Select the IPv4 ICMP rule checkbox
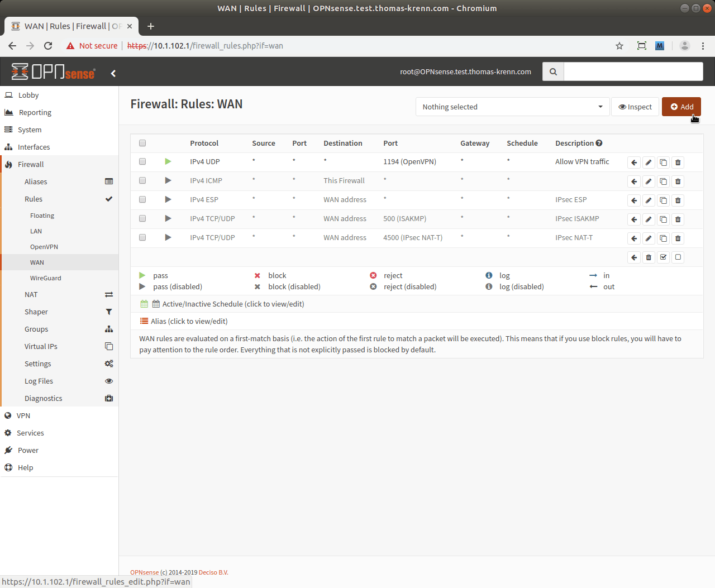Image resolution: width=715 pixels, height=588 pixels. 142,180
